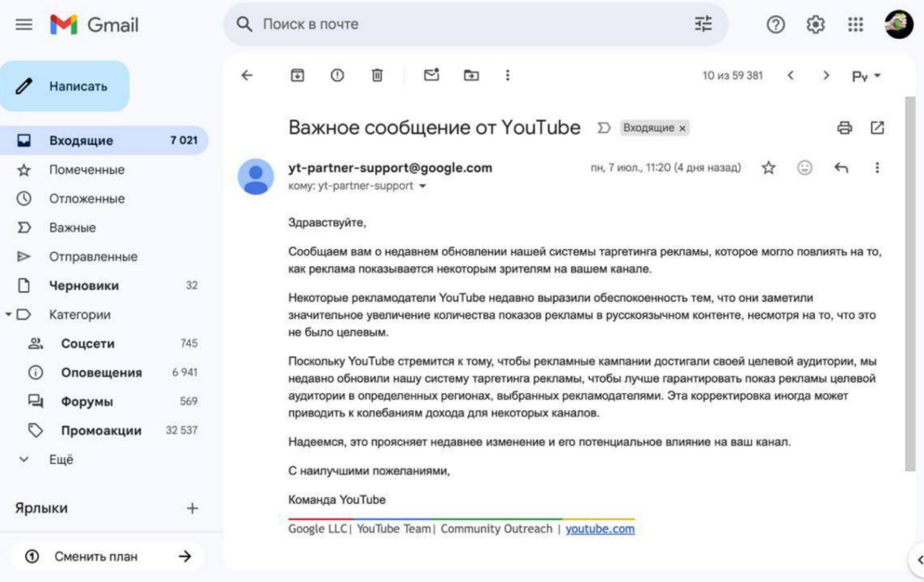Screen dimensions: 924x582
Task: Collapse the Категории section
Action: click(8, 315)
